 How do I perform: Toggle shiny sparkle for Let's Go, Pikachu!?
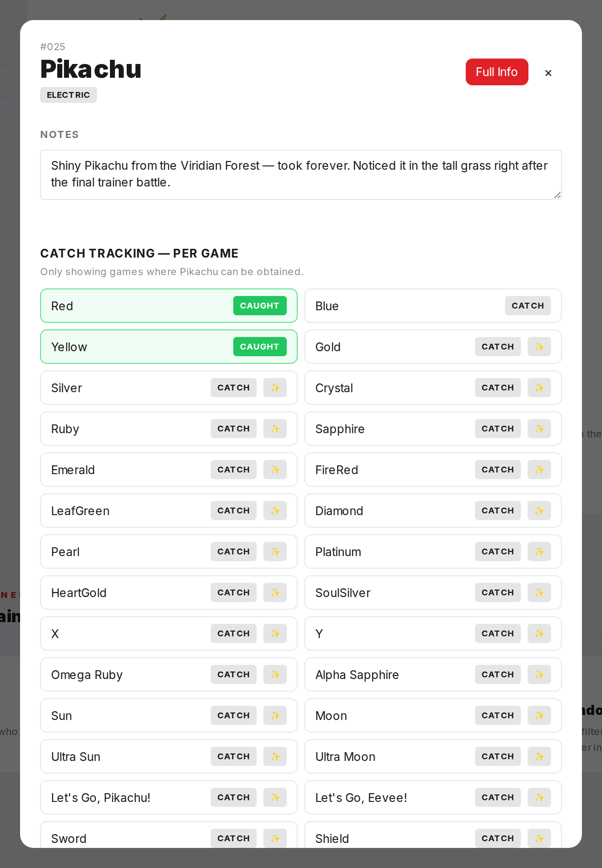(275, 797)
